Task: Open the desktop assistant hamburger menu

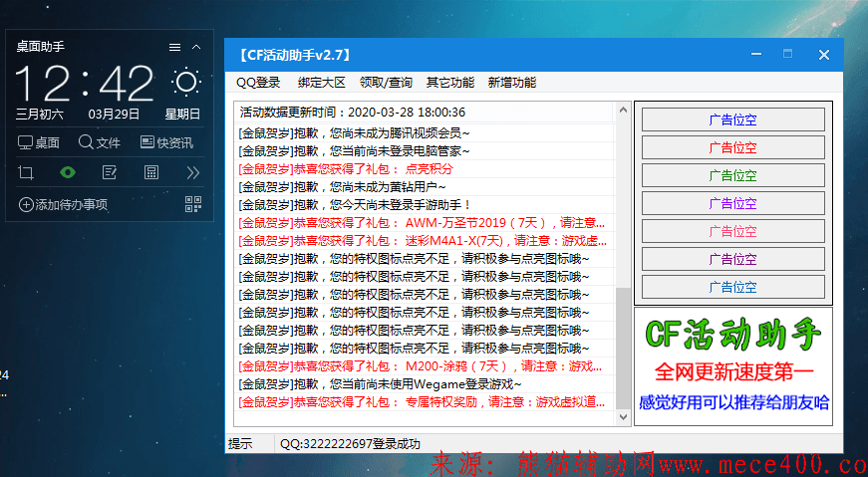Action: (x=174, y=47)
